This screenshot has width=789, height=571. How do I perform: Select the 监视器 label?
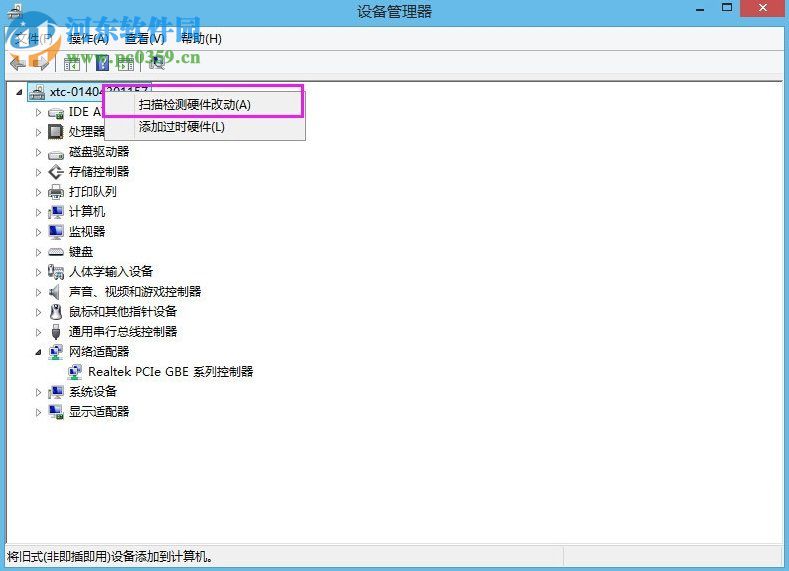(87, 232)
